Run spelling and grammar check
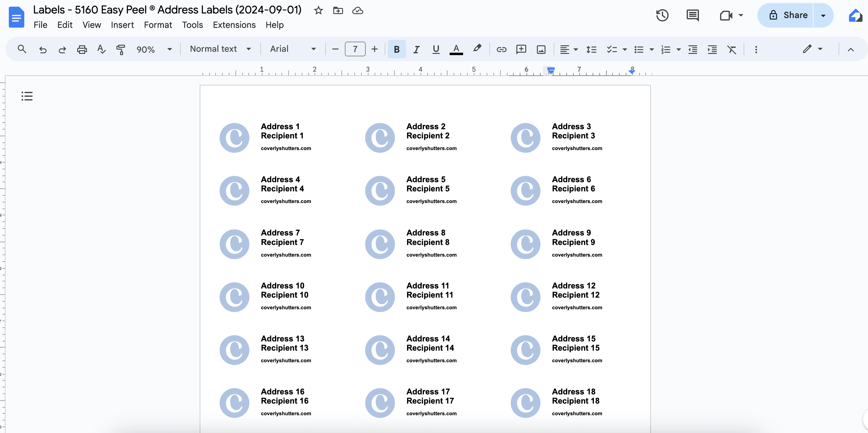The width and height of the screenshot is (868, 433). (x=101, y=50)
